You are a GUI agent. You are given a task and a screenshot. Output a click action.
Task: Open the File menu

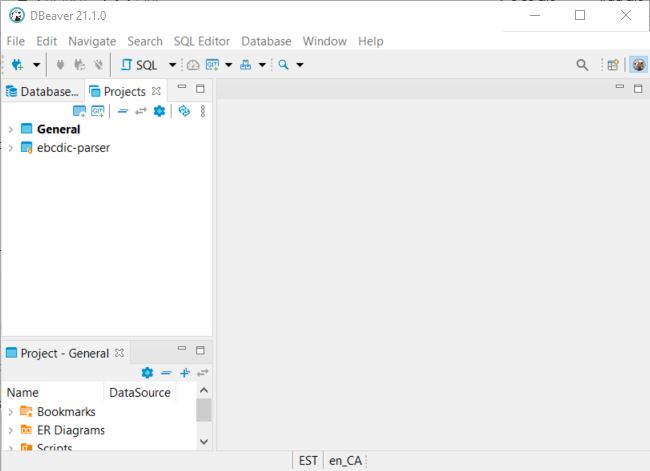16,41
